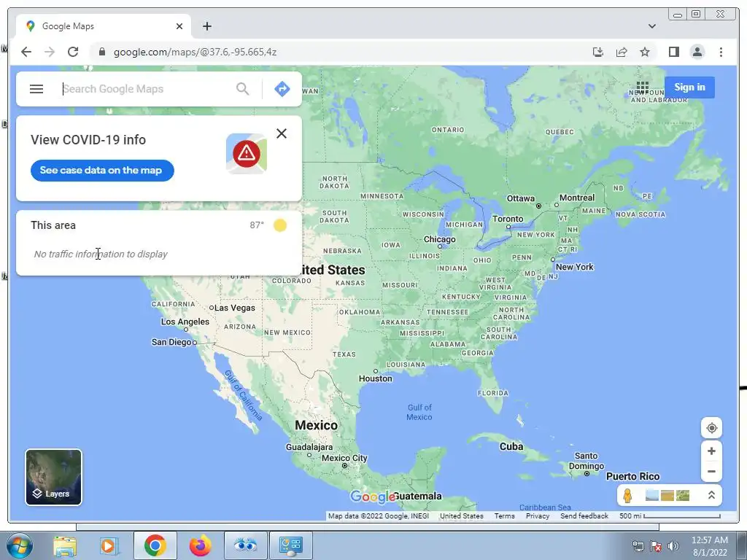
Task: Open the Windows Start menu
Action: pos(20,545)
